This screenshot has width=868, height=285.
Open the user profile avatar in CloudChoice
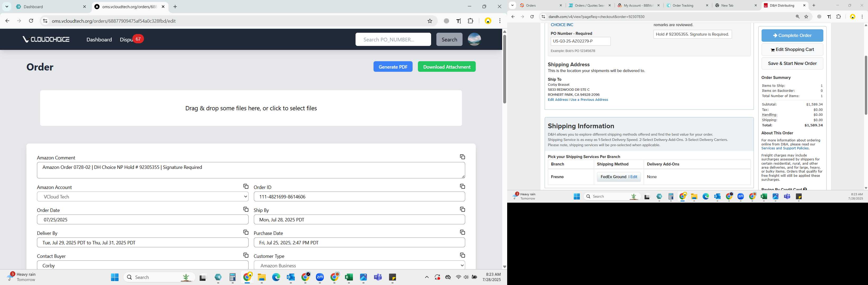(474, 39)
